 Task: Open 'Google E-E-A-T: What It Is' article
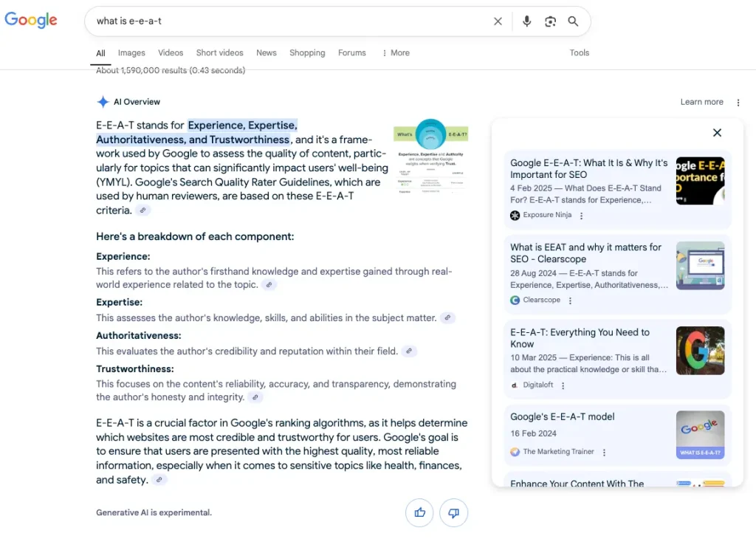588,169
